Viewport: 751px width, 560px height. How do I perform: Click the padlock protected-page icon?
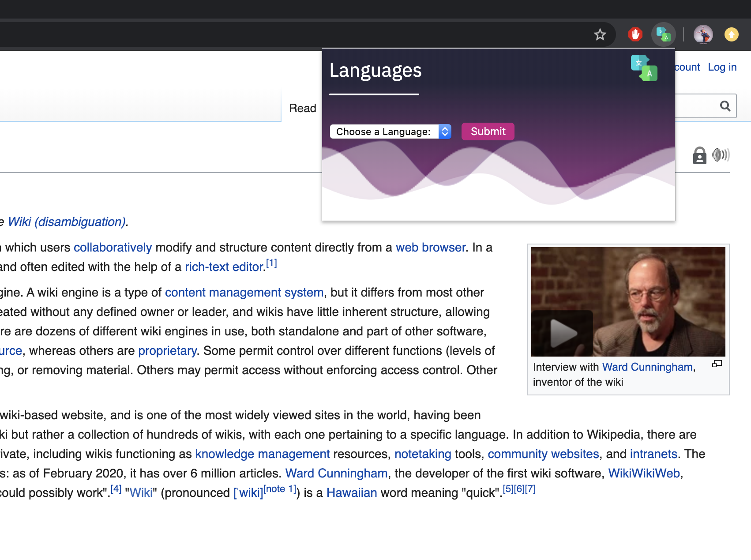tap(699, 155)
